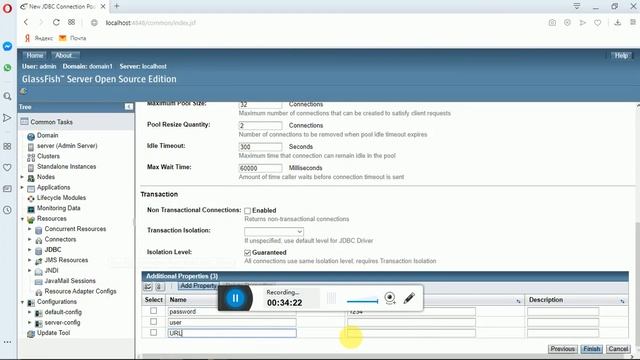This screenshot has width=640, height=360.
Task: Open Speed Dial grid in sidebar
Action: [x=7, y=146]
